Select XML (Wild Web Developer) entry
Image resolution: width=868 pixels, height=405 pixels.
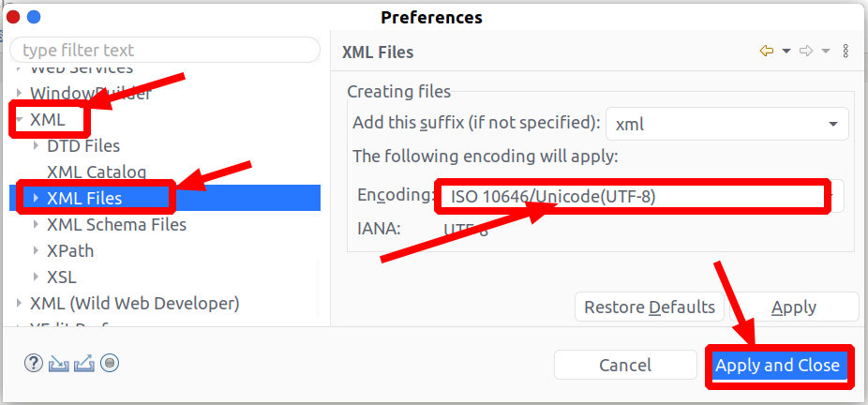click(135, 304)
